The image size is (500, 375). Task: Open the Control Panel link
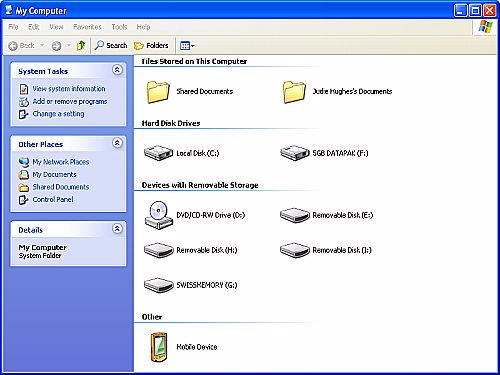53,199
